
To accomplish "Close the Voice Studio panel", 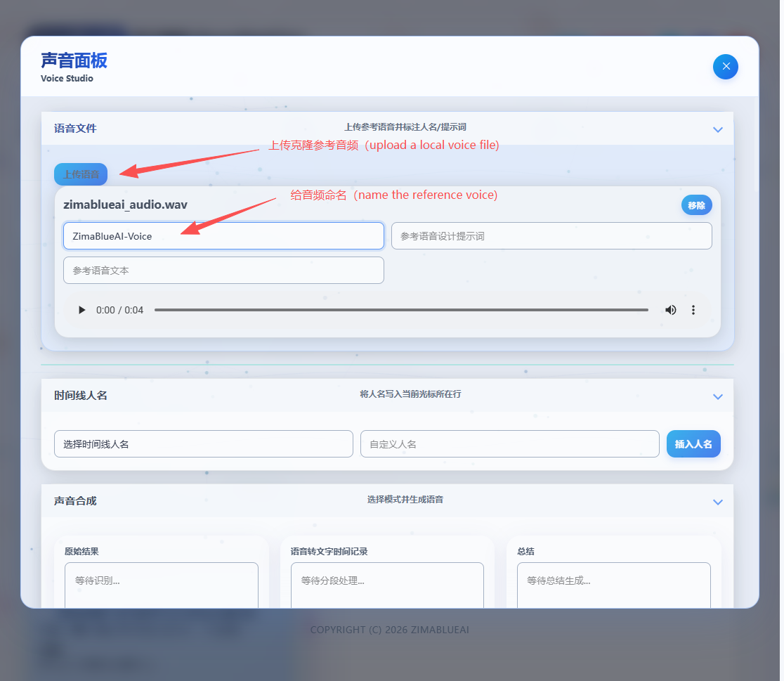I will pos(725,67).
